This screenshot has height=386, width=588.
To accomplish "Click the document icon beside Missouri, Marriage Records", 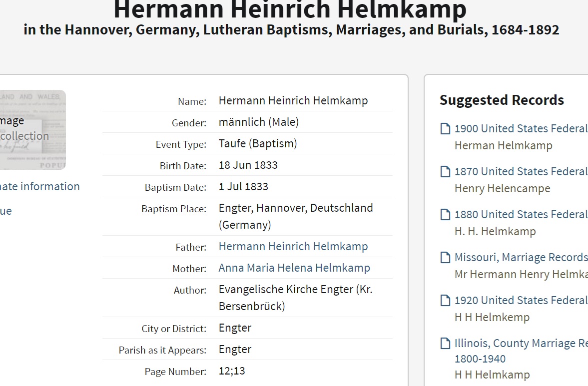I will point(445,258).
